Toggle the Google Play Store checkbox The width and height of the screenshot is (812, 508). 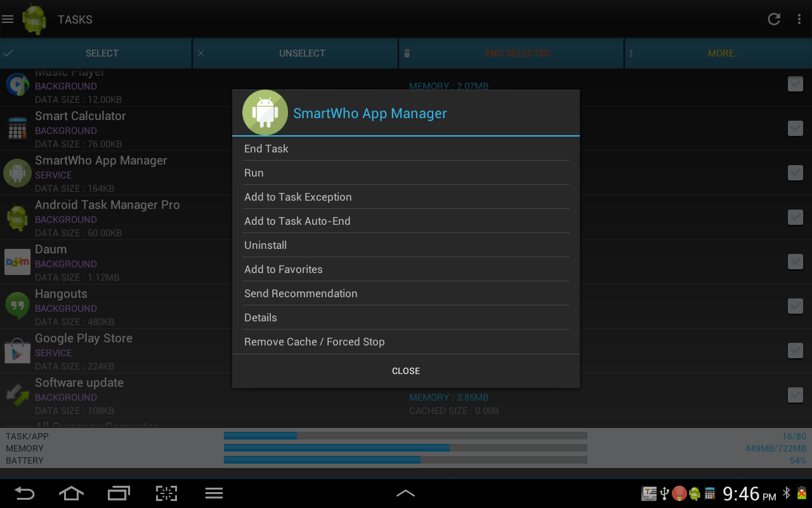(796, 351)
